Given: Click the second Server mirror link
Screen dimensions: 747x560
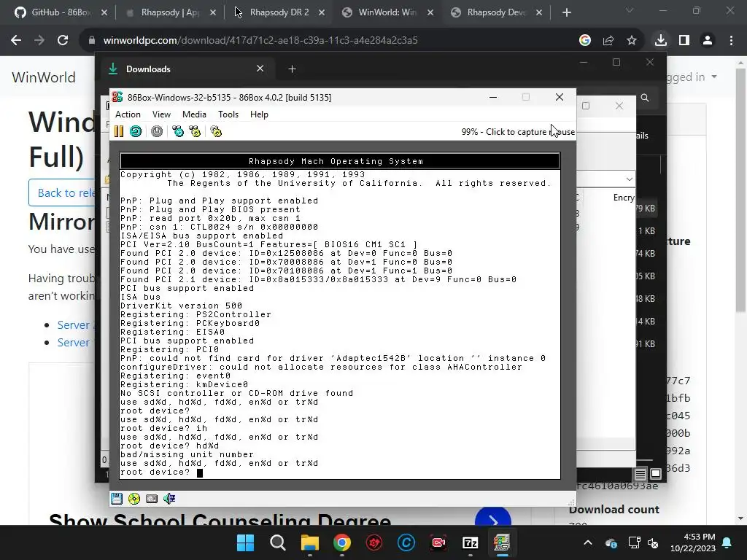Looking at the screenshot, I should 74,343.
